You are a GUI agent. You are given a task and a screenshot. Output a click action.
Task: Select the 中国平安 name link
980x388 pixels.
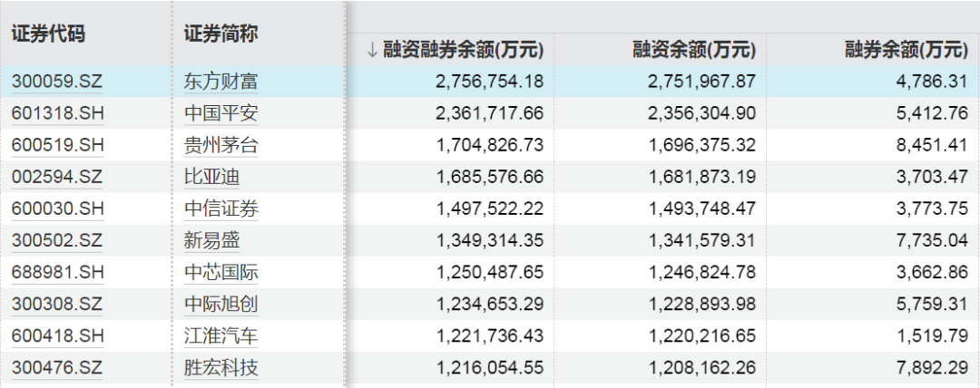tap(221, 113)
